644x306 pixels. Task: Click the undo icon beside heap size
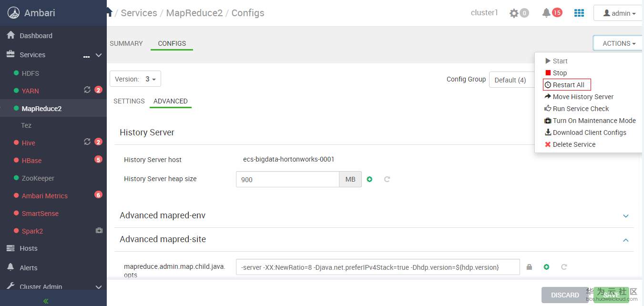pyautogui.click(x=387, y=179)
